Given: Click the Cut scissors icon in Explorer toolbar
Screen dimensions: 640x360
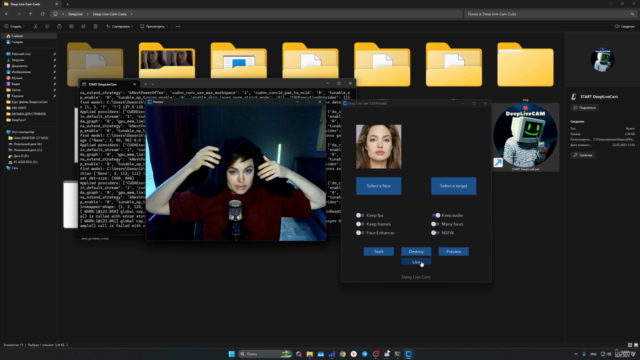Looking at the screenshot, I should coord(36,26).
